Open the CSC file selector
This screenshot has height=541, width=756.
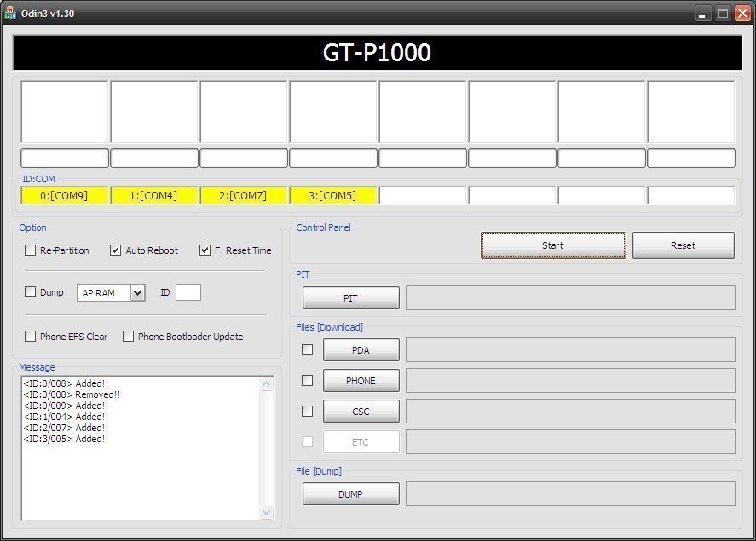pyautogui.click(x=361, y=412)
